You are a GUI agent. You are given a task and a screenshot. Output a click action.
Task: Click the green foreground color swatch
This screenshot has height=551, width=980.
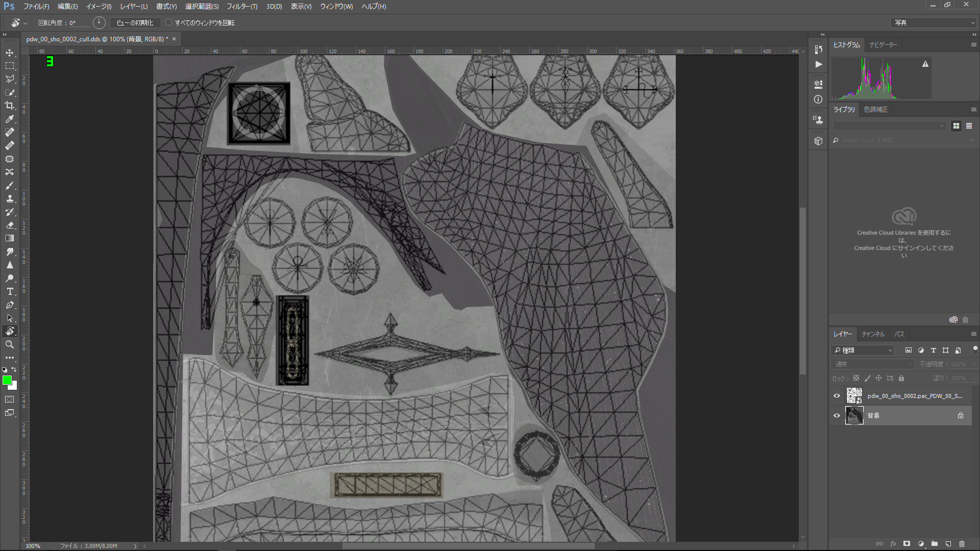coord(7,380)
